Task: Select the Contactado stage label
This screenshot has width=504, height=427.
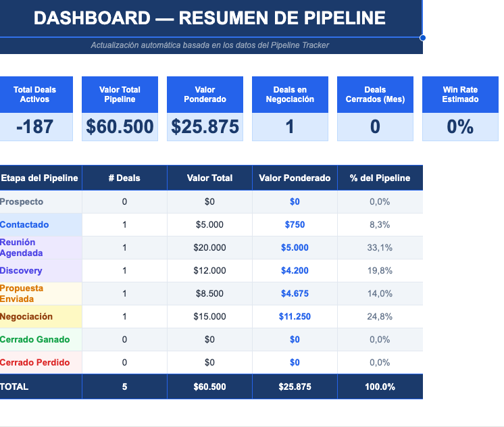Action: point(24,225)
